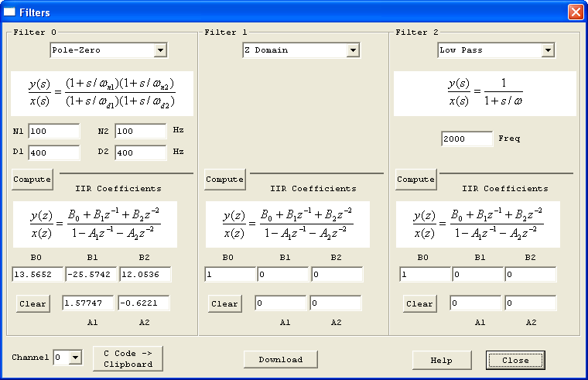Close the Filters window via title bar X
Screen dimensions: 588x380
pos(575,12)
